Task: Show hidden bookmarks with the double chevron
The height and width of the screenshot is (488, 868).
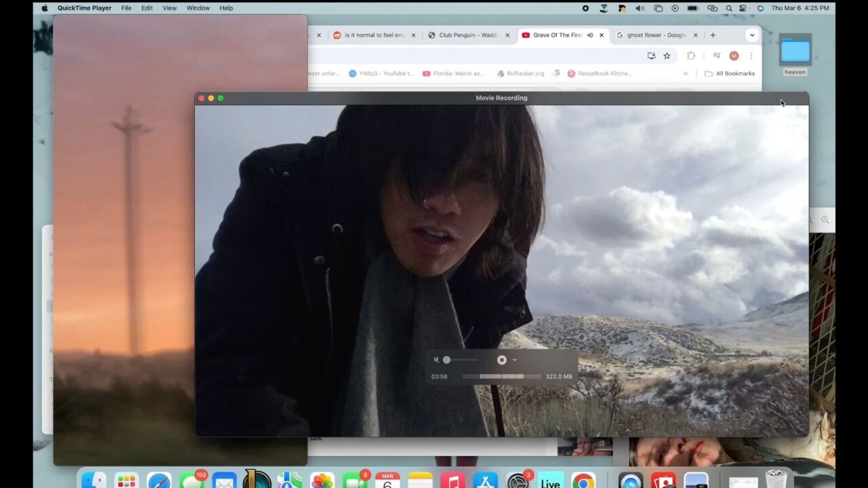Action: 686,73
